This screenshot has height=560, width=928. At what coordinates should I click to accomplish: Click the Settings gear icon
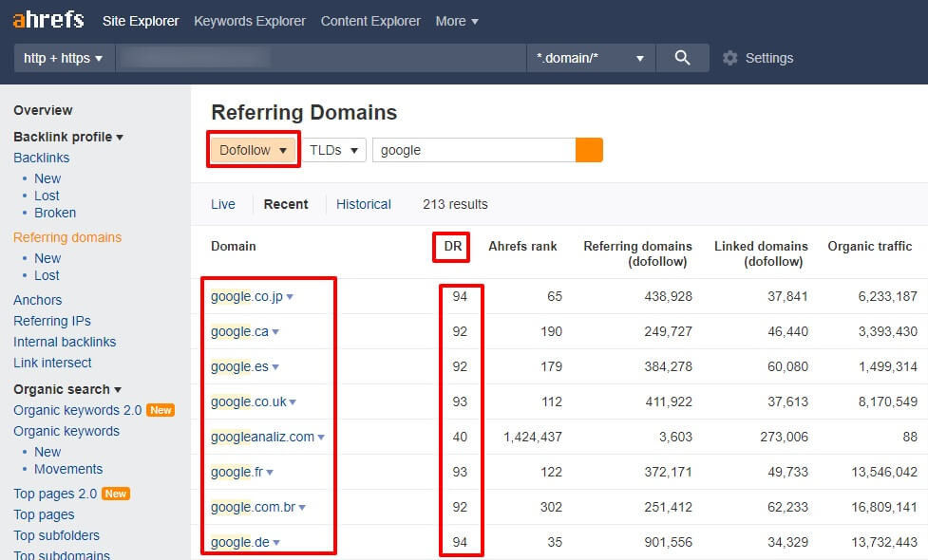(730, 58)
